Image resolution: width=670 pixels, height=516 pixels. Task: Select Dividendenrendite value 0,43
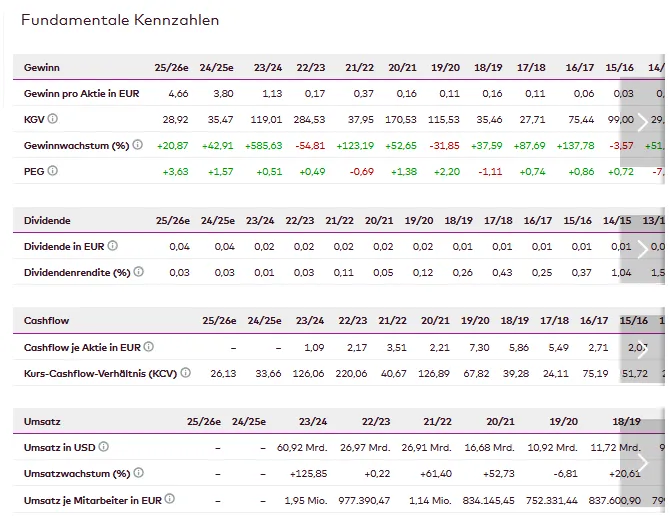click(x=502, y=273)
